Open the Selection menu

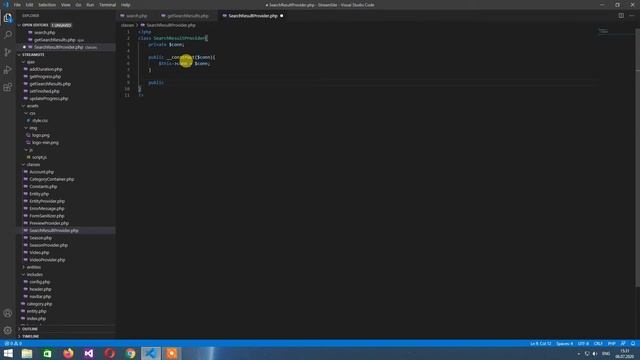point(47,5)
